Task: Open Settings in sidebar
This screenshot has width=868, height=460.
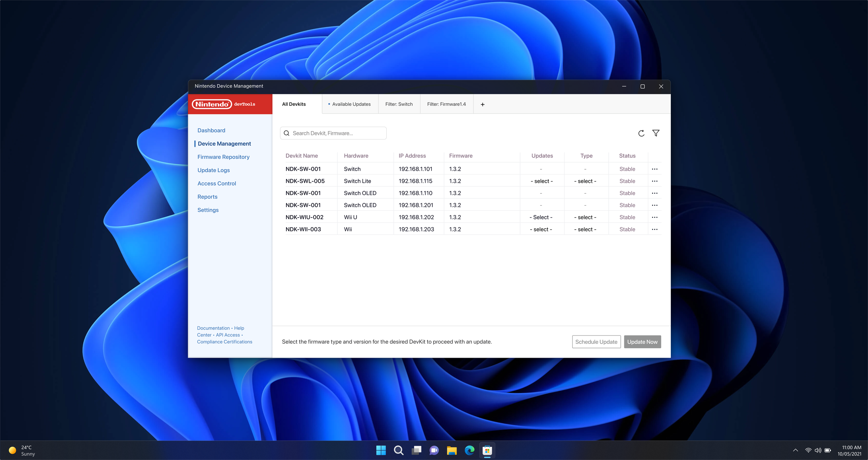Action: pyautogui.click(x=208, y=210)
